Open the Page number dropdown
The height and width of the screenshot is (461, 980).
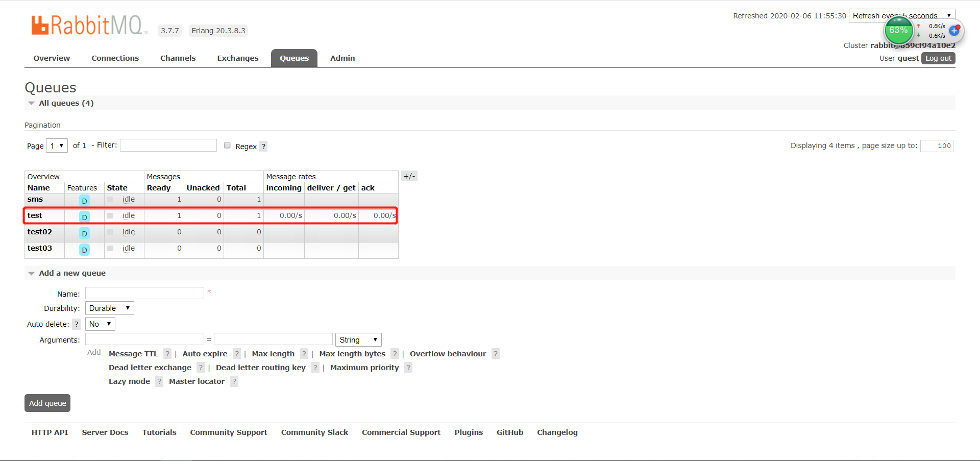[57, 145]
